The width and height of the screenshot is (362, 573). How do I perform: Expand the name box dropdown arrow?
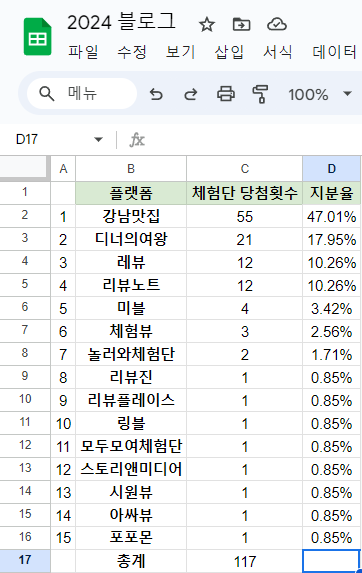[x=98, y=139]
